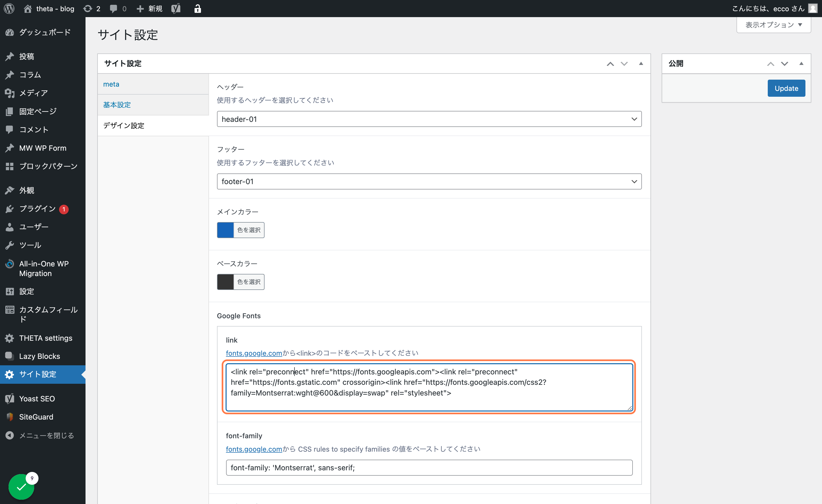822x504 pixels.
Task: Click the Update button
Action: [x=786, y=88]
